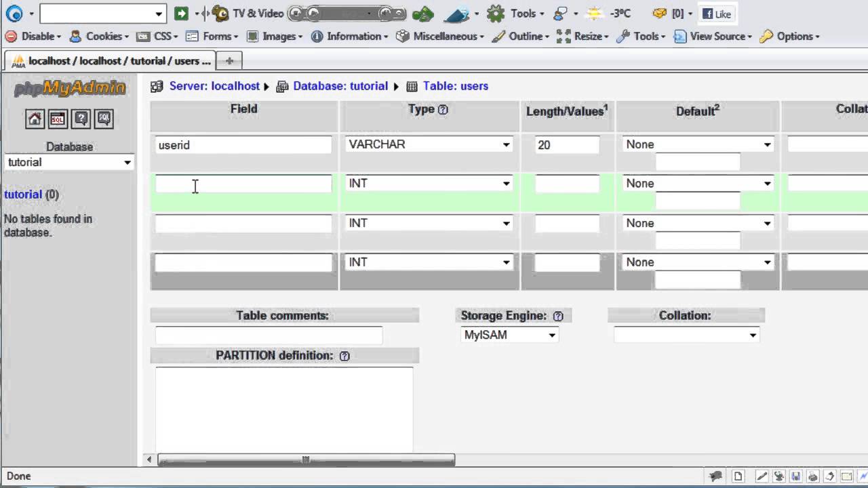Click the [0] notifications icon
Screen dimensions: 868x488
[660, 14]
